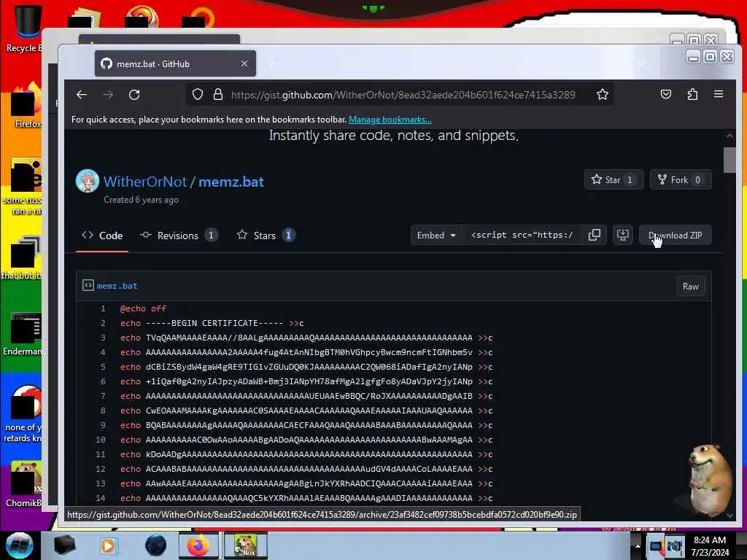Open the dark globe taskbar icon

coord(156,545)
